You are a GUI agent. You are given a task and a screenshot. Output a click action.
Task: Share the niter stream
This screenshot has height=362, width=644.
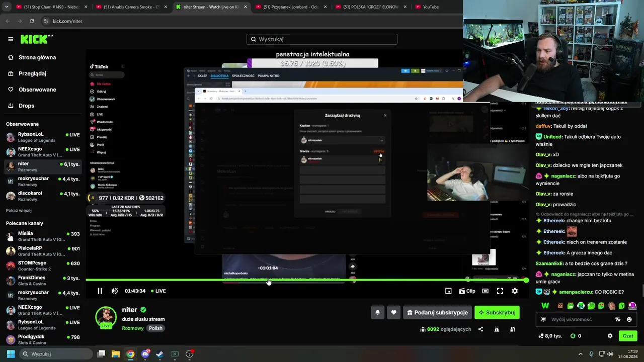480,329
